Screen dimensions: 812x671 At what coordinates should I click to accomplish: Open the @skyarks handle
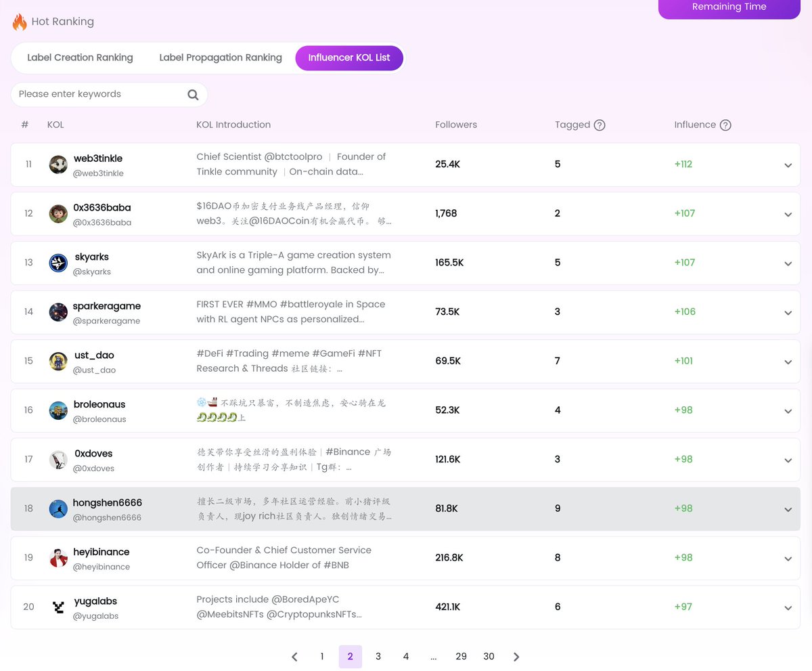[92, 272]
